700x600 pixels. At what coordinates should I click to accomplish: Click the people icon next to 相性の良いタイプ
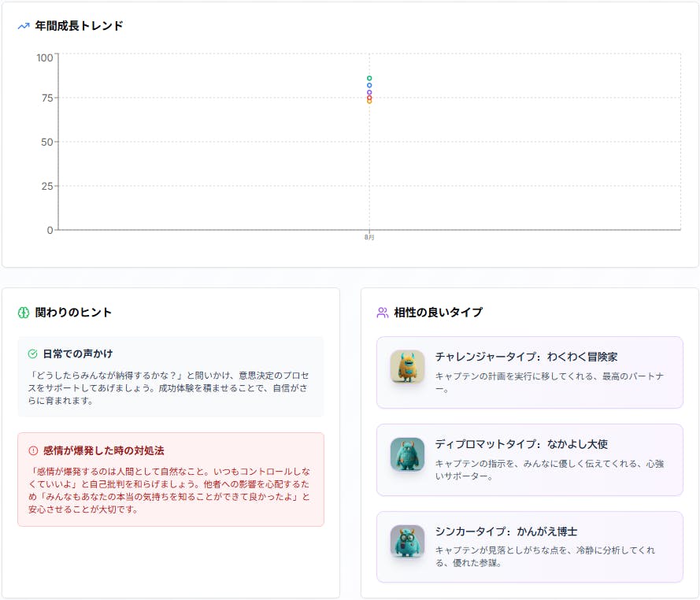pos(383,313)
